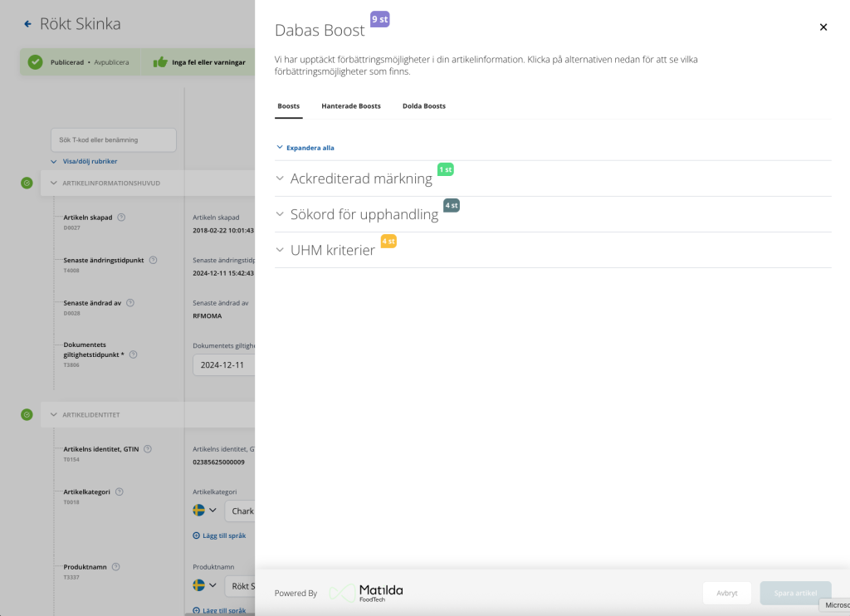
Task: Click timestamp 2024-12-11 15:42:43
Action: tap(222, 273)
